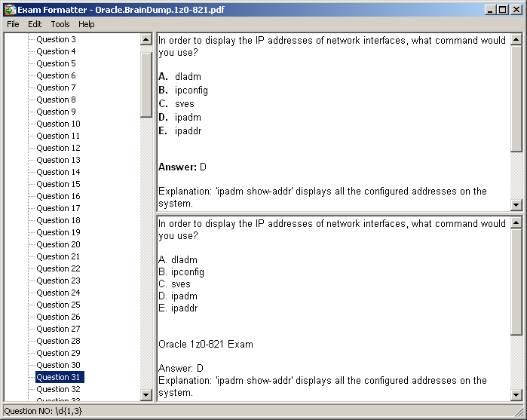The height and width of the screenshot is (420, 527).
Task: Click down arrow of bottom text pane scrollbar
Action: 516,394
